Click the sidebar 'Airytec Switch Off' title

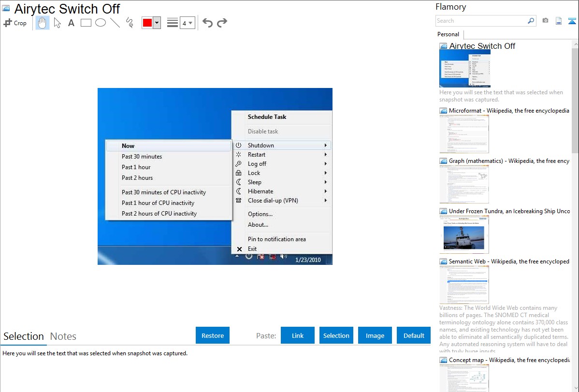482,46
